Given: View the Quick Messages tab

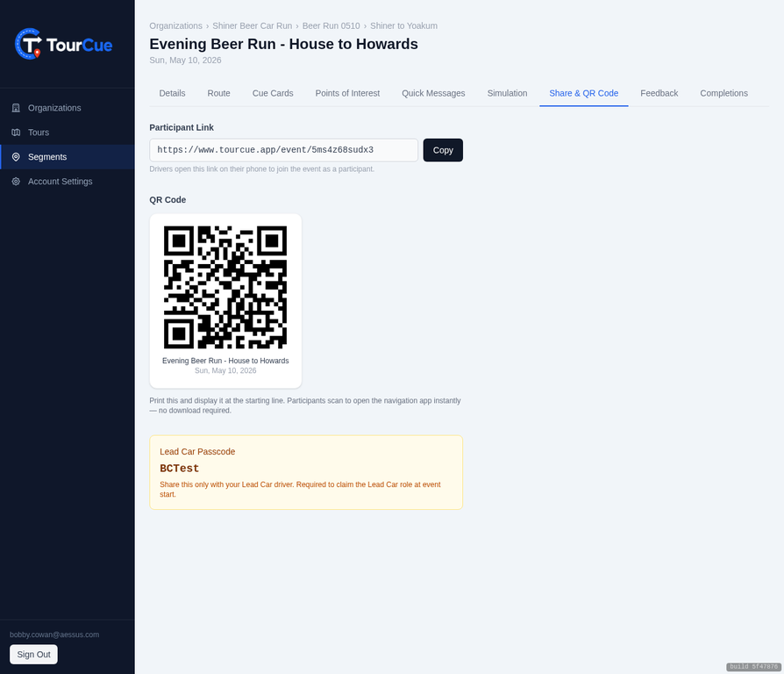Looking at the screenshot, I should point(433,93).
